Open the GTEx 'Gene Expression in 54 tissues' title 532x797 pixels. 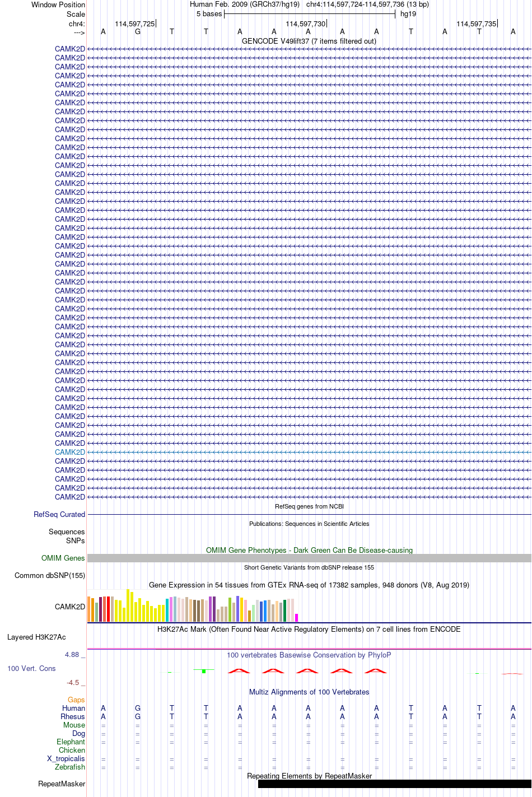309,585
